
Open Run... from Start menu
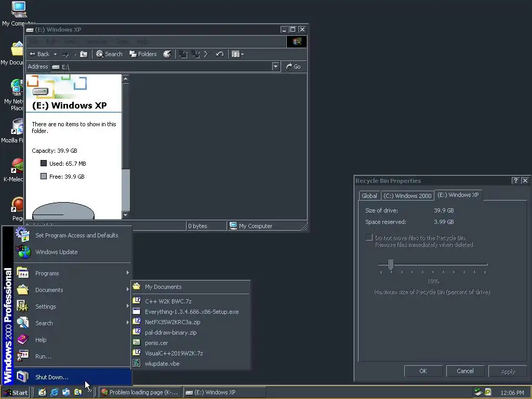coord(73,356)
